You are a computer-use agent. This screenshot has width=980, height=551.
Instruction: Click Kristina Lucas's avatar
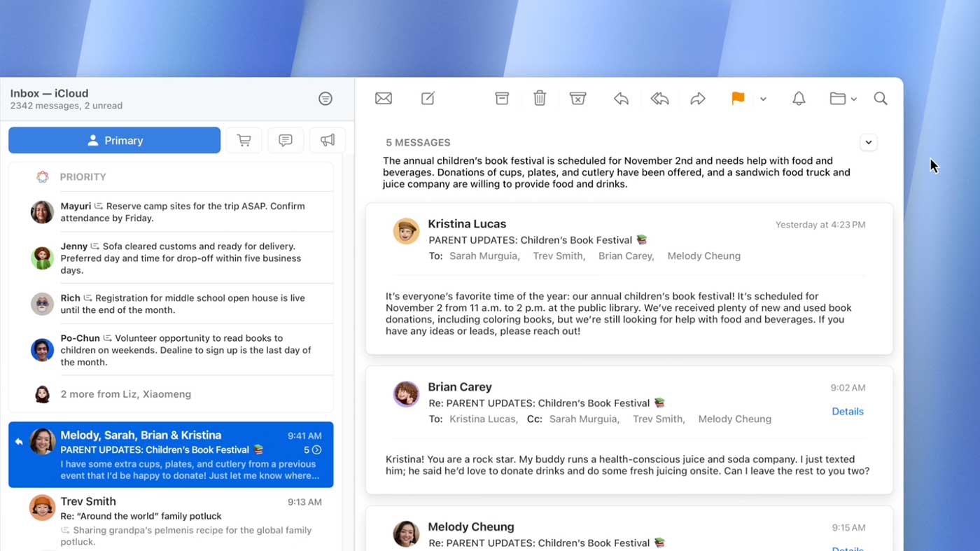[406, 231]
